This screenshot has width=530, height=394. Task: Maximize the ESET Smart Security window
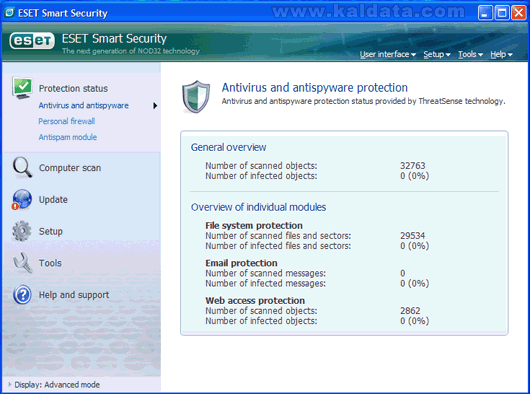point(502,13)
